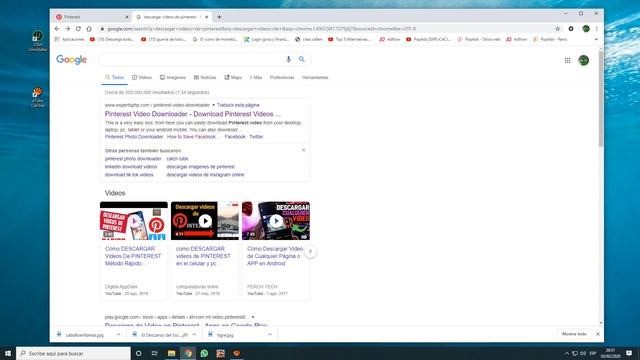
Task: Open the Google apps grid icon
Action: point(567,60)
